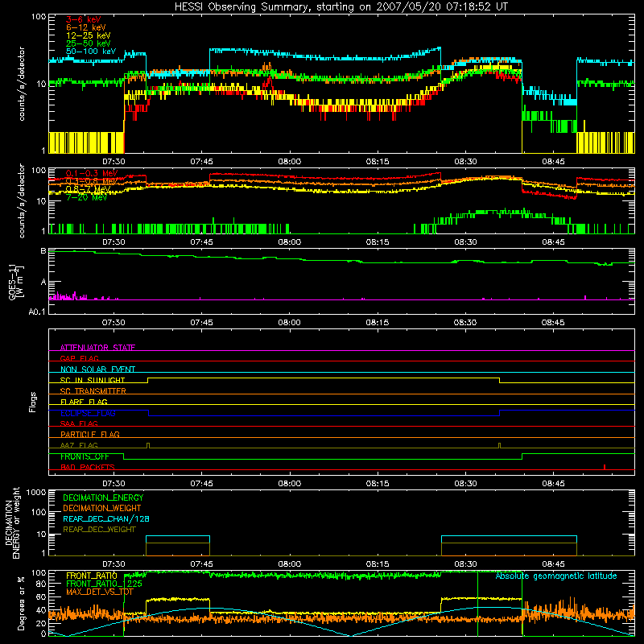
Task: Select the 3-6 keV legend label
Action: 83,19
